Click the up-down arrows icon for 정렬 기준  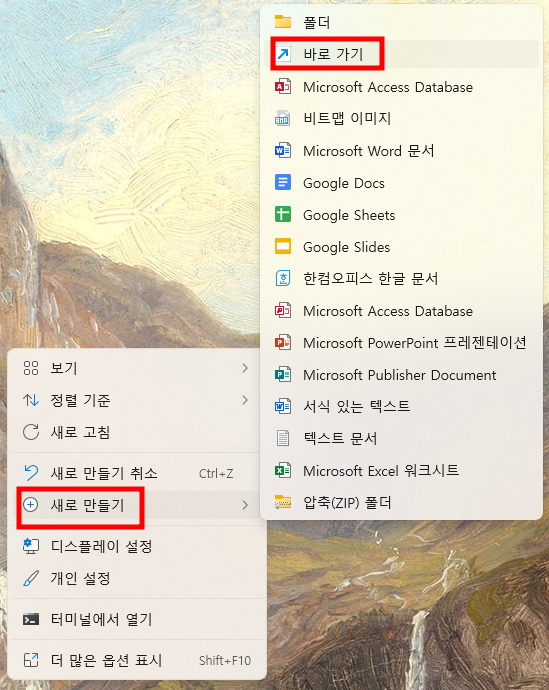(x=31, y=400)
